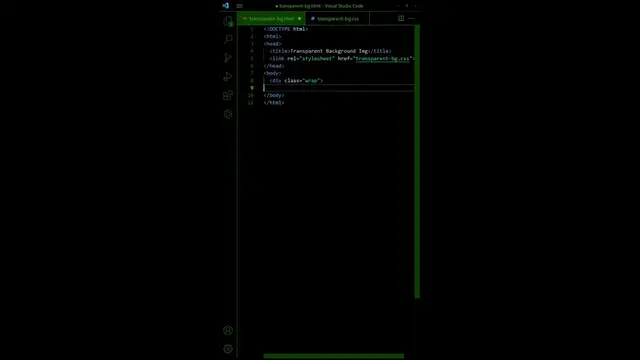Open the Explorer view in activity bar
This screenshot has width=640, height=360.
coord(228,21)
